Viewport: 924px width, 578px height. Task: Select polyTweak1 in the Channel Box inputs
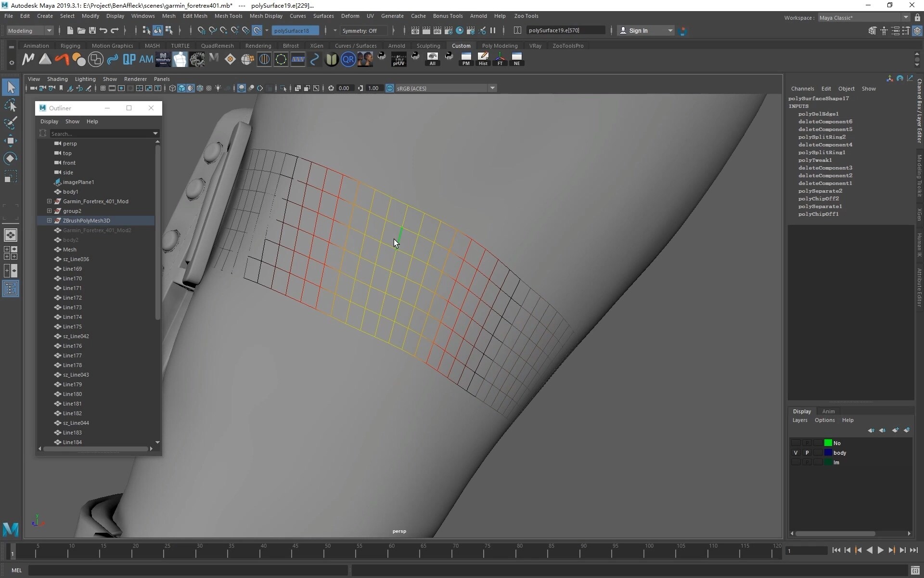point(815,160)
